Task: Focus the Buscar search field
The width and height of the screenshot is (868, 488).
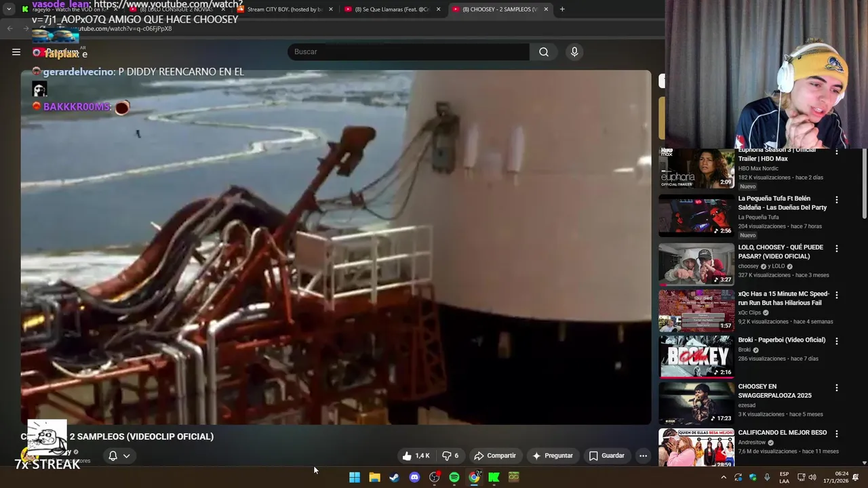Action: [x=408, y=52]
